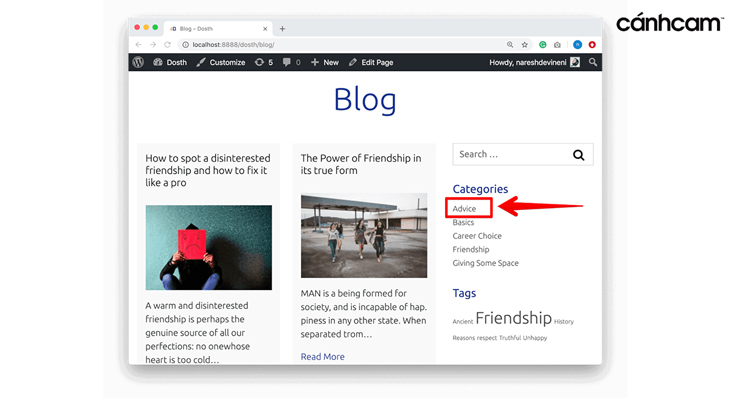730x398 pixels.
Task: Click the Categories widget heading
Action: (480, 189)
